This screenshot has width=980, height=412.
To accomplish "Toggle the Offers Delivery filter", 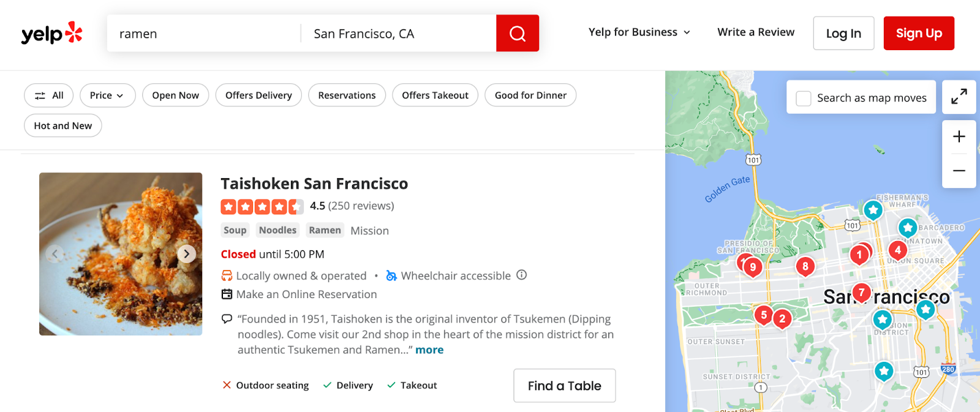I will (x=258, y=96).
